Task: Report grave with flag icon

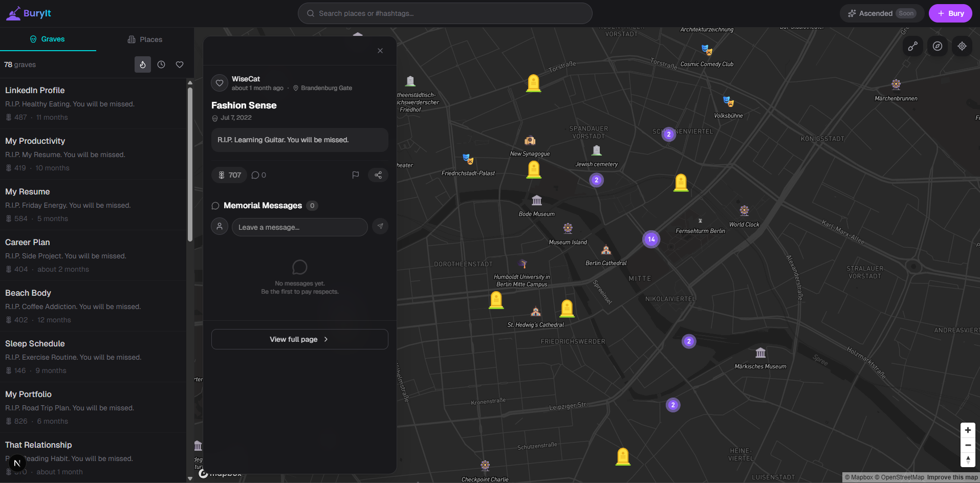Action: (x=356, y=175)
